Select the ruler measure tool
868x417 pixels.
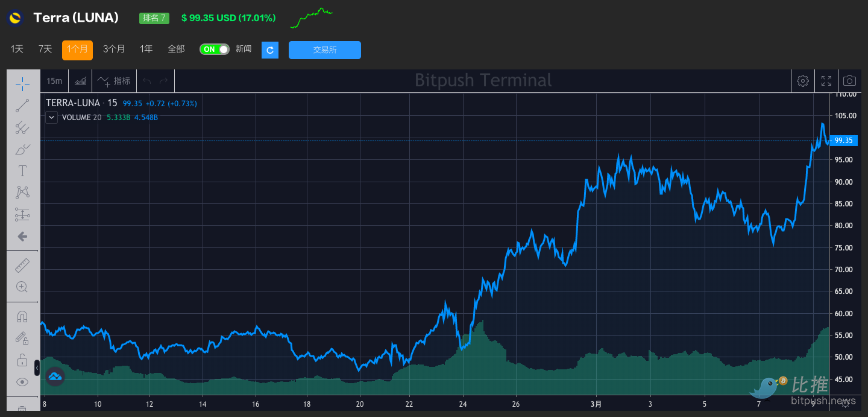click(x=22, y=265)
